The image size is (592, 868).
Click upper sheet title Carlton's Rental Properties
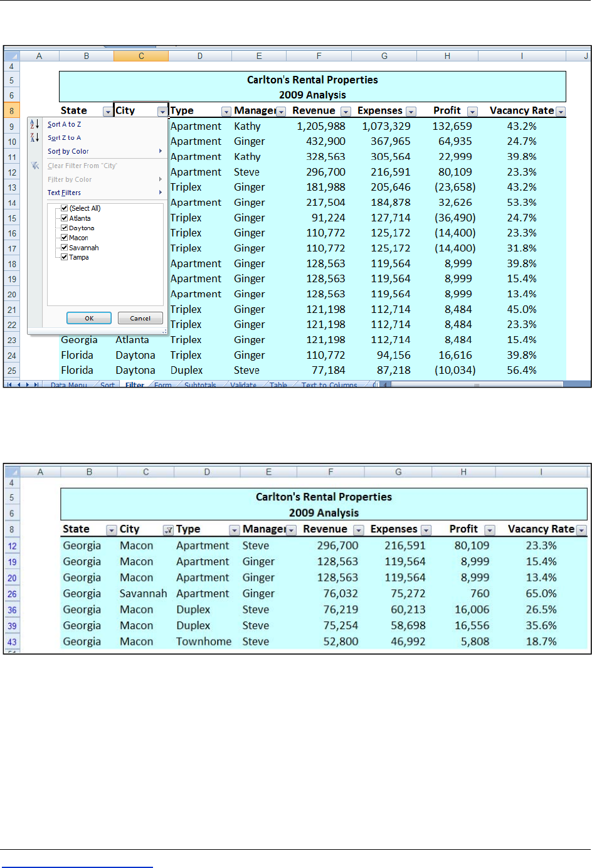coord(312,80)
